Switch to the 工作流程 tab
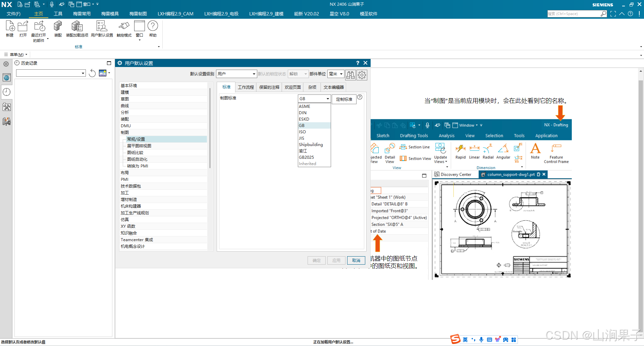 246,87
